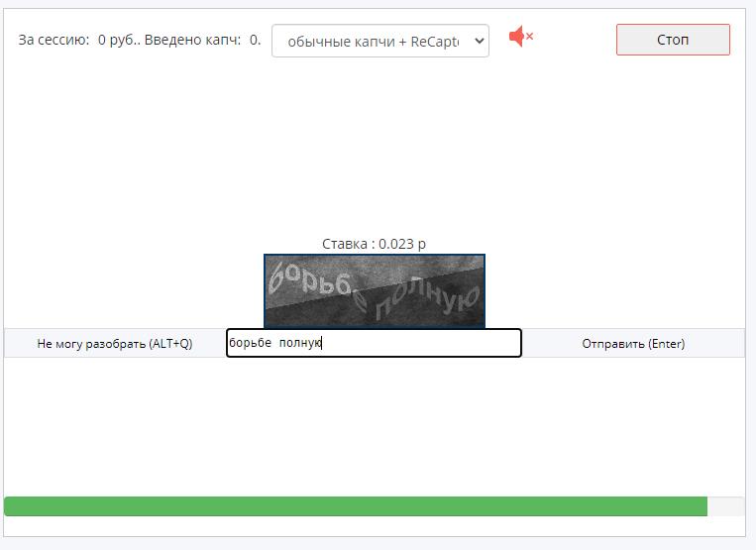Click the Стоп button
756x550 pixels.
coord(673,40)
